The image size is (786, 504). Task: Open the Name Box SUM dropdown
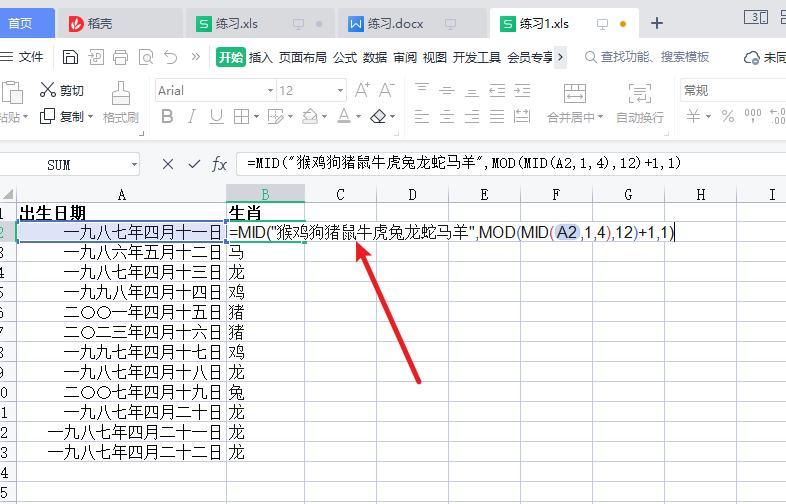point(134,164)
